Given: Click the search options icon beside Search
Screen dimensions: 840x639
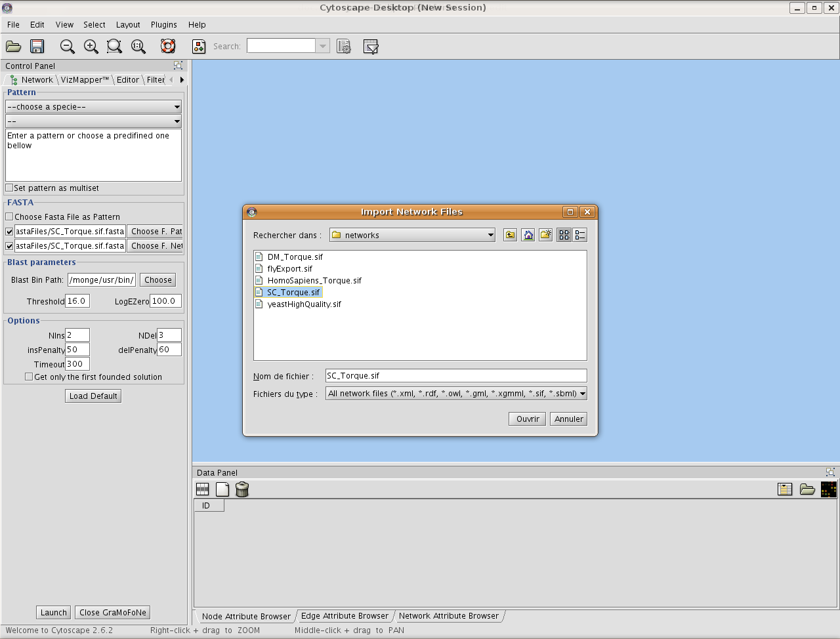Looking at the screenshot, I should 344,47.
